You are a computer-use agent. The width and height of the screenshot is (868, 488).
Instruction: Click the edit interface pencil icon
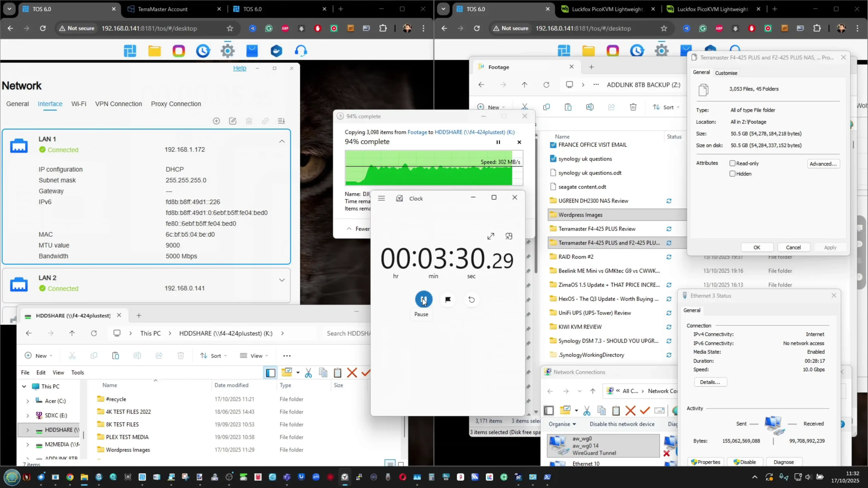233,121
